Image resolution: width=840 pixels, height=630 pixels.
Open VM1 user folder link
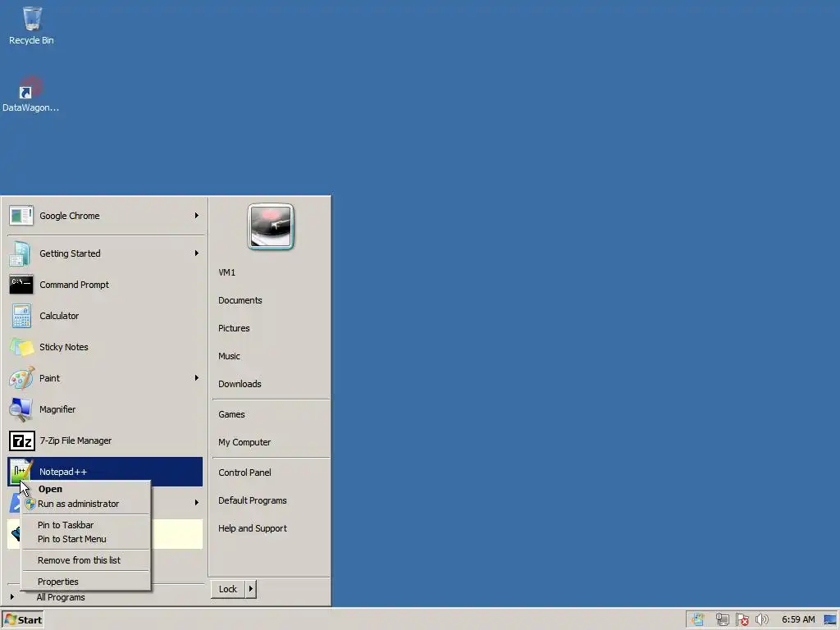click(226, 272)
